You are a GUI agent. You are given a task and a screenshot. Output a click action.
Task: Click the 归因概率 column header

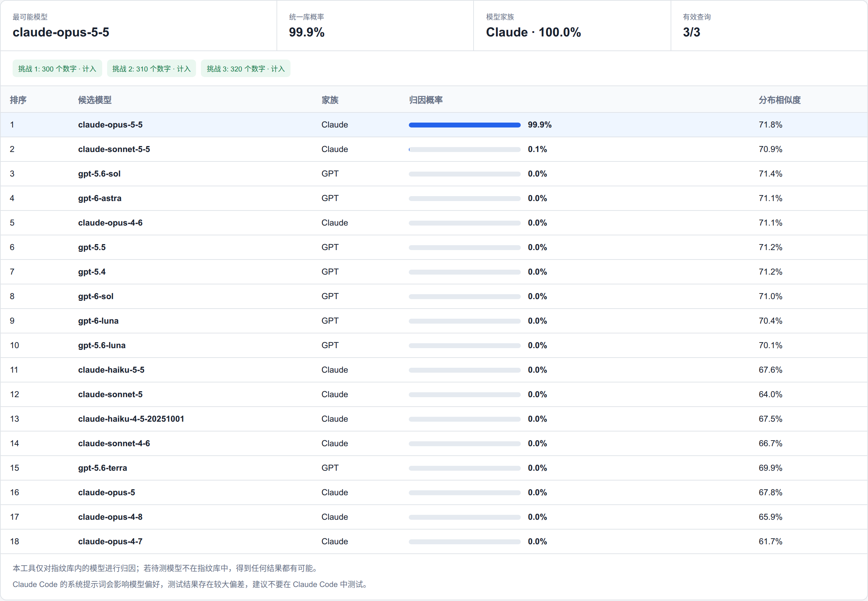click(426, 100)
